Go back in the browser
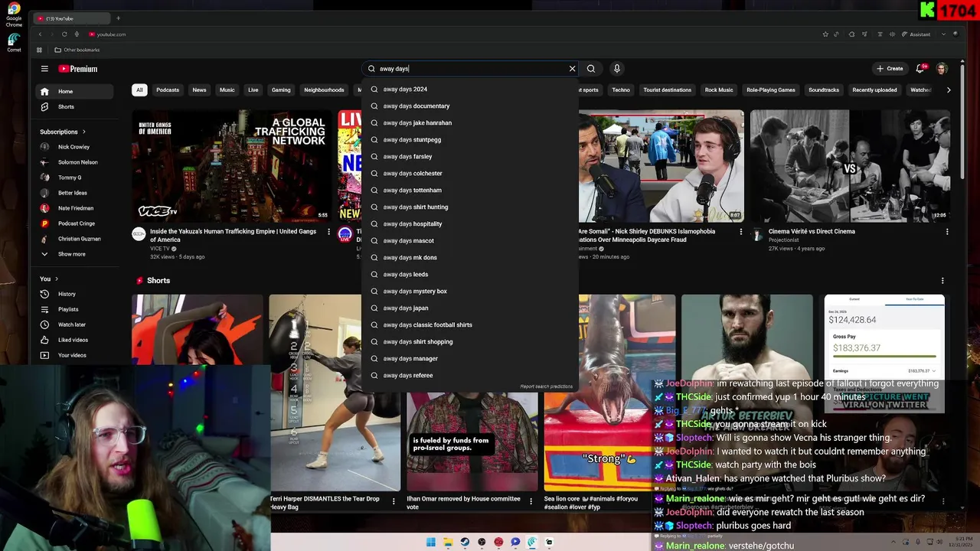980x551 pixels. point(41,34)
